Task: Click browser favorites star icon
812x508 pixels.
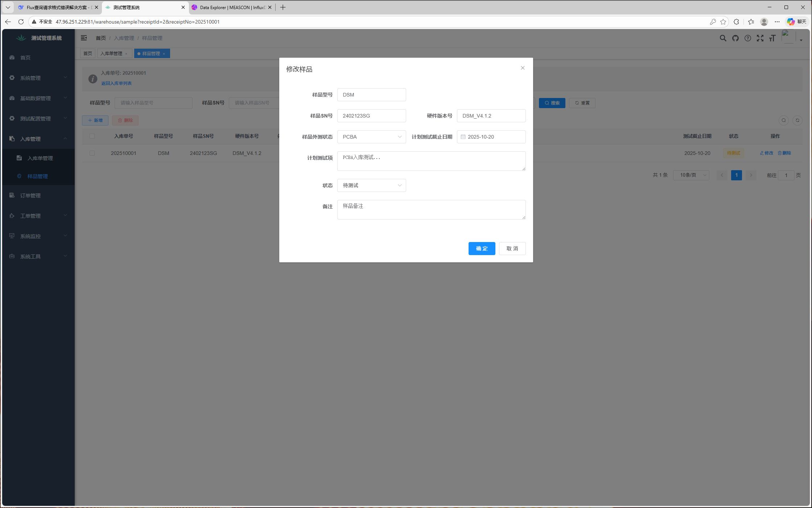Action: pyautogui.click(x=723, y=22)
